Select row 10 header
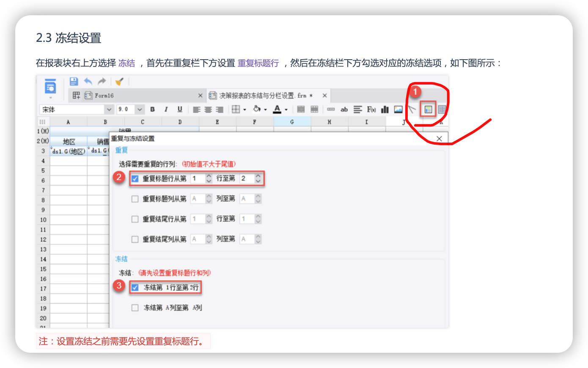This screenshot has height=368, width=588. coord(43,220)
